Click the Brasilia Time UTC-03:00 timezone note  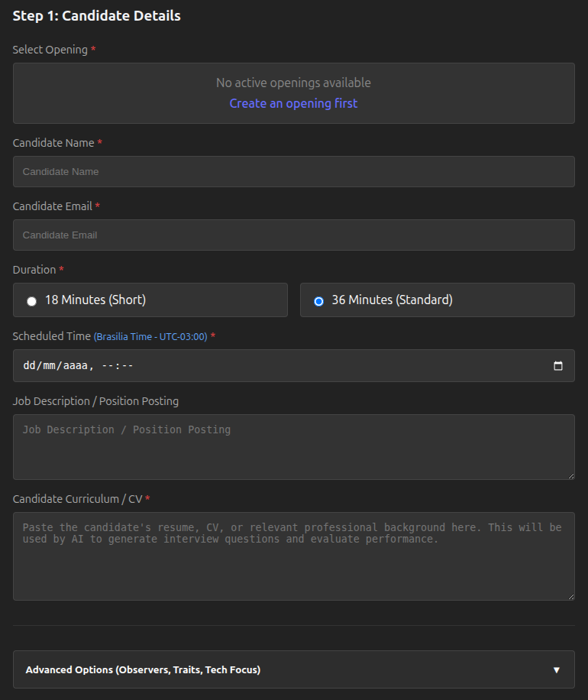(x=150, y=337)
